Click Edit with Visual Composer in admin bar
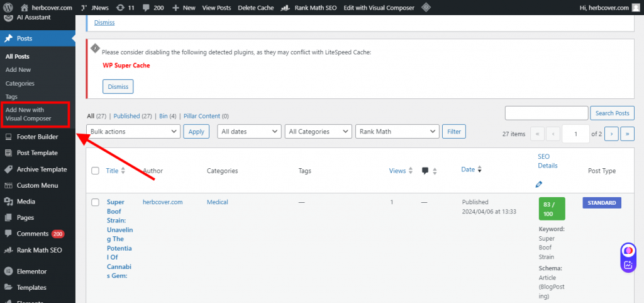644x303 pixels. (379, 8)
